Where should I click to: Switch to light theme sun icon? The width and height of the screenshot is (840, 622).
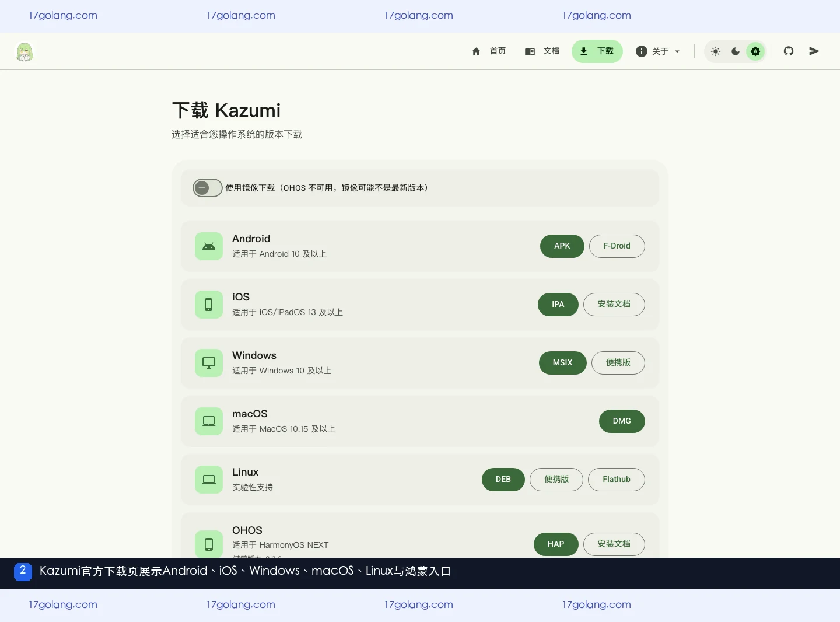(x=716, y=51)
